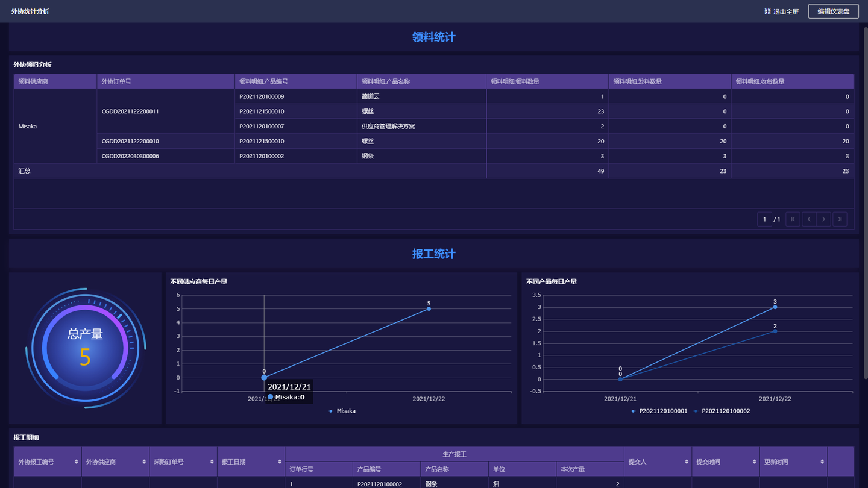Screen dimensions: 868x488
Task: Click the 领料明细.收货数量 column header
Action: (x=793, y=81)
